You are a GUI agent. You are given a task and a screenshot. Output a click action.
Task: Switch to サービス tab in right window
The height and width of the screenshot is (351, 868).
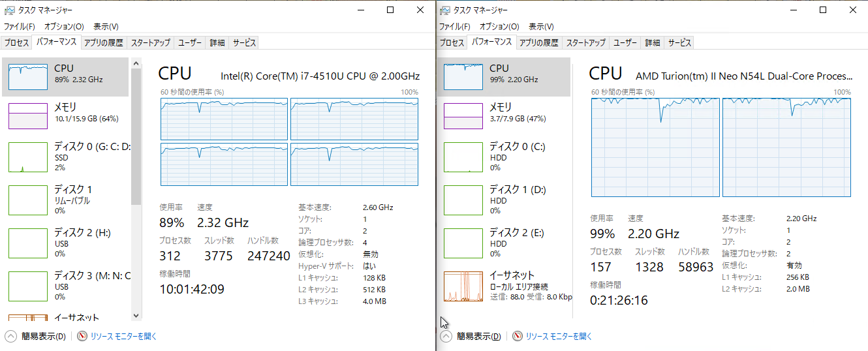(x=679, y=43)
